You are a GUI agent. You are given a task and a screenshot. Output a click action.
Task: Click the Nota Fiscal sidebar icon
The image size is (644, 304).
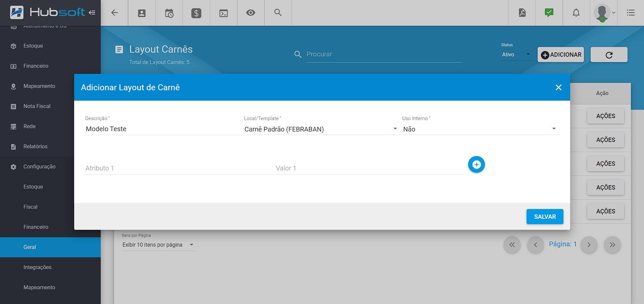tap(13, 106)
